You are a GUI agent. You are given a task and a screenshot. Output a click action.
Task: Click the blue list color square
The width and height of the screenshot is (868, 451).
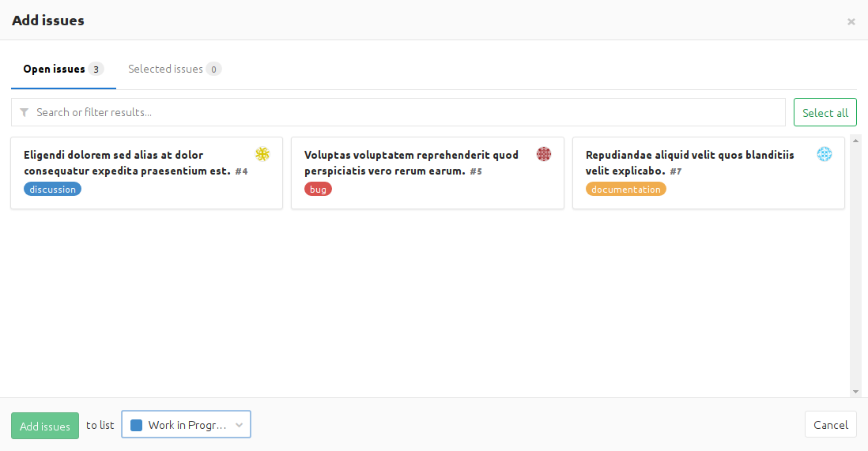tap(136, 425)
